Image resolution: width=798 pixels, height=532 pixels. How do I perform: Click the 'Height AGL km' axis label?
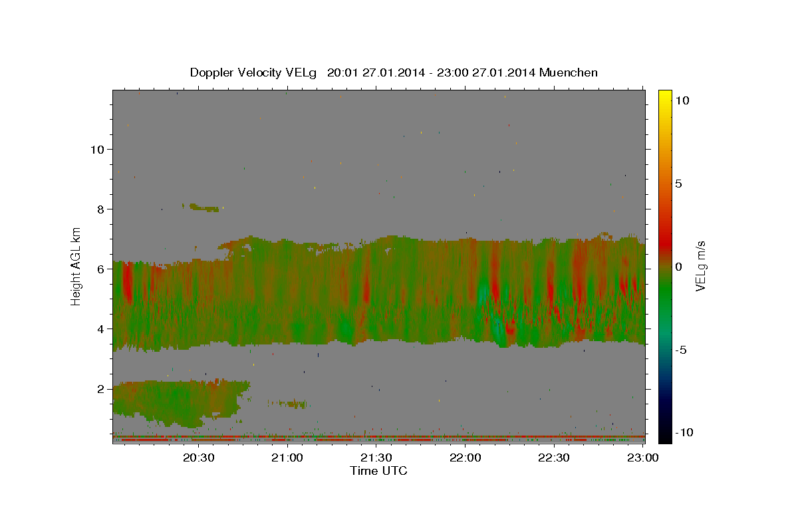click(76, 266)
